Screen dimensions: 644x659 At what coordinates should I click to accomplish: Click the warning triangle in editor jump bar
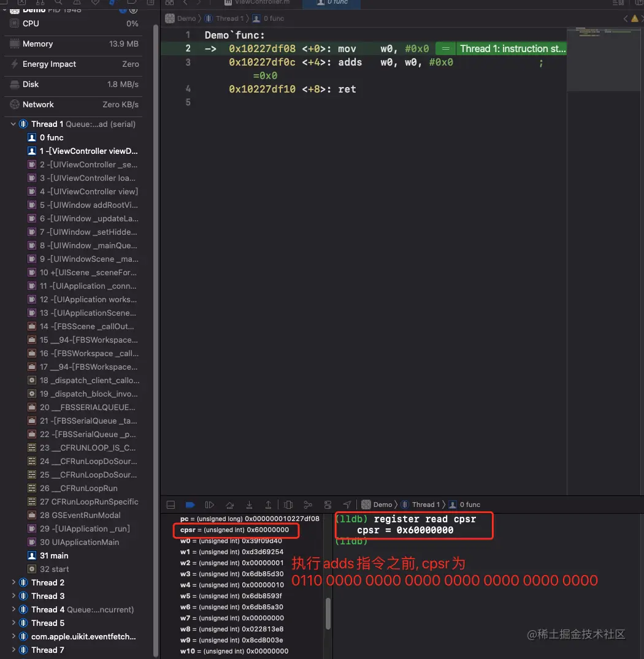634,18
